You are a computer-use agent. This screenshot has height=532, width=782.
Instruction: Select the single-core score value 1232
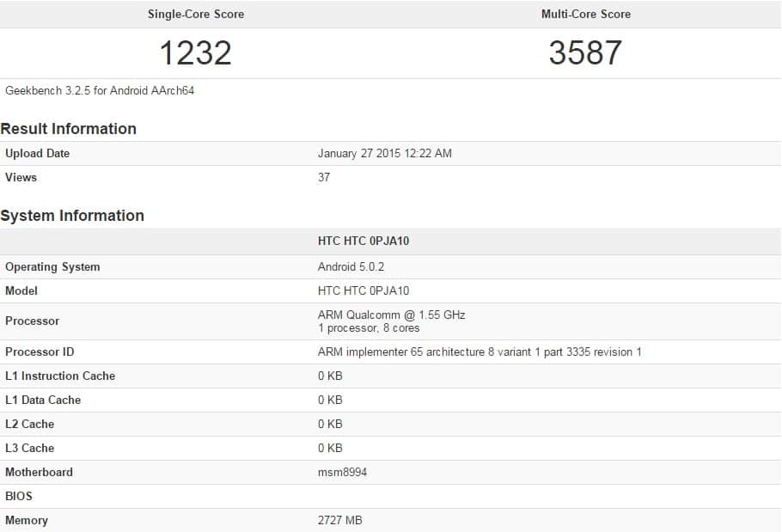click(195, 53)
